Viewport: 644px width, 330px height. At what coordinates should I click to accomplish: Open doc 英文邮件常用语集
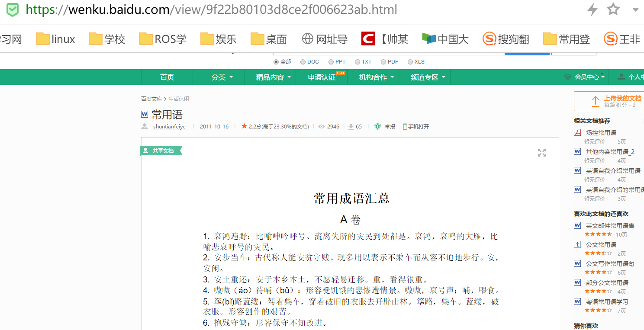(610, 225)
